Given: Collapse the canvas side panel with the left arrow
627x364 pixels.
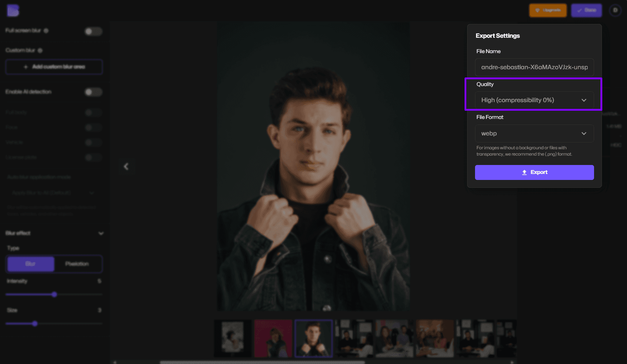Looking at the screenshot, I should (127, 166).
